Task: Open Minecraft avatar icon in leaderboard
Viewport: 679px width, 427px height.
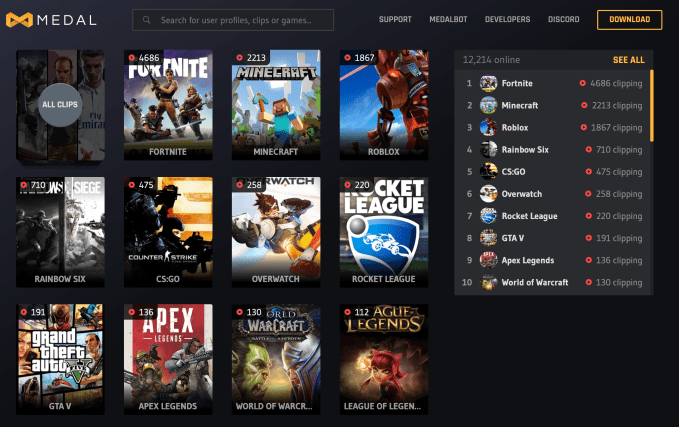Action: (488, 105)
